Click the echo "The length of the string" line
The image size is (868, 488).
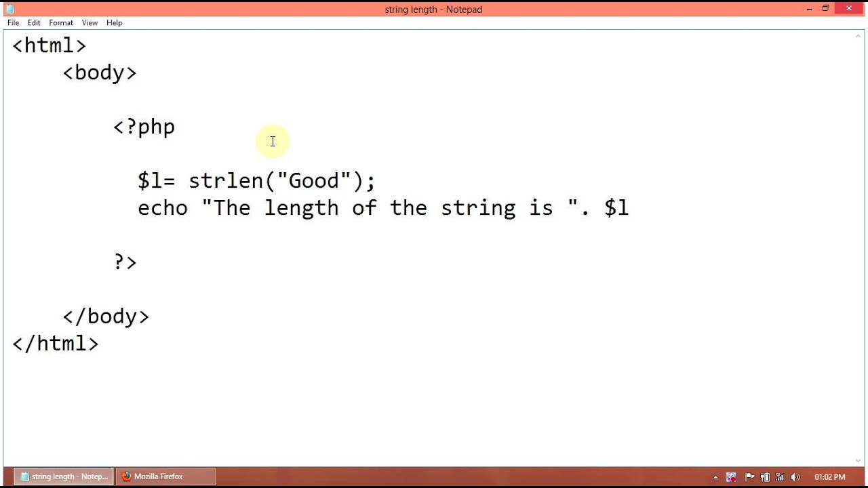(x=383, y=208)
